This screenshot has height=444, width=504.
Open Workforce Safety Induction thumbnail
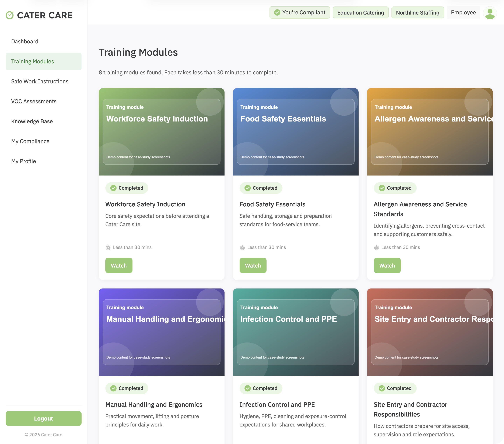tap(162, 132)
